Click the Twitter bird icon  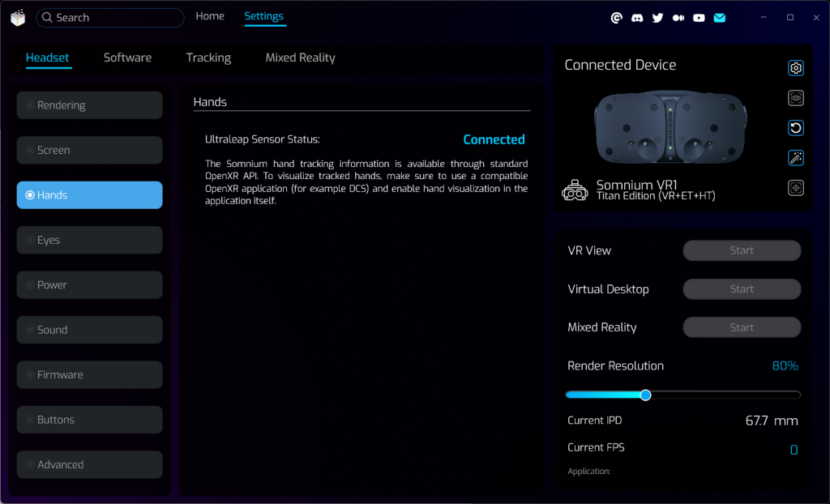tap(657, 18)
